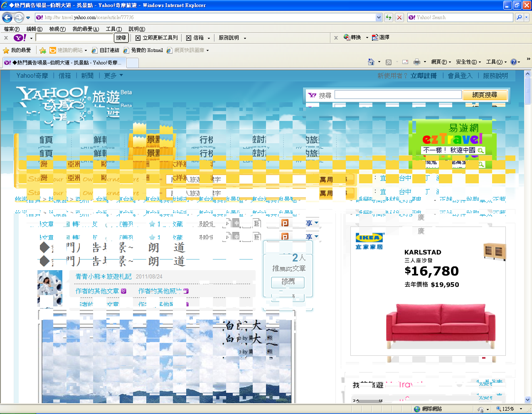Focus the Yahoo! Search box in IE
The height and width of the screenshot is (414, 532).
[x=460, y=17]
